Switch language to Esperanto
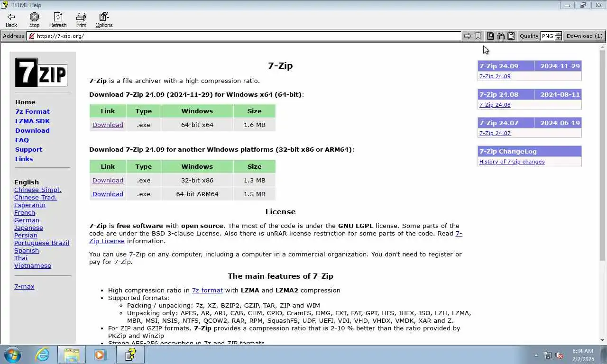 [29, 205]
